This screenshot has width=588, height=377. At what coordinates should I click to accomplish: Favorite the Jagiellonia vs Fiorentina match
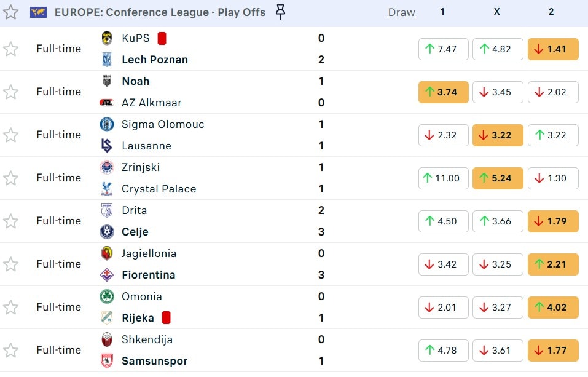[10, 264]
